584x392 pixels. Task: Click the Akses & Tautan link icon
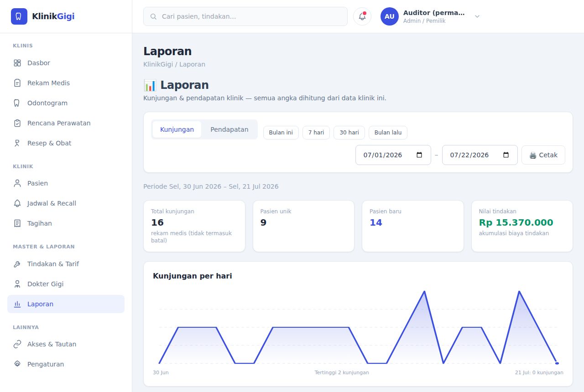pos(17,344)
